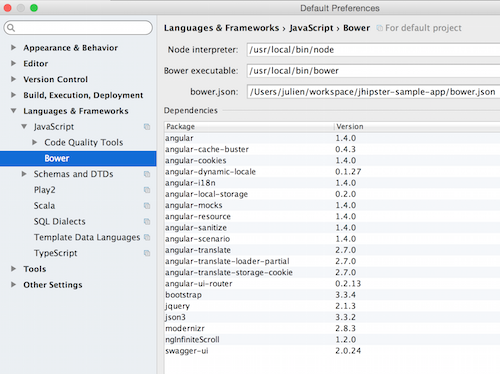This screenshot has width=500, height=374.
Task: Click the Version column header
Action: 417,127
